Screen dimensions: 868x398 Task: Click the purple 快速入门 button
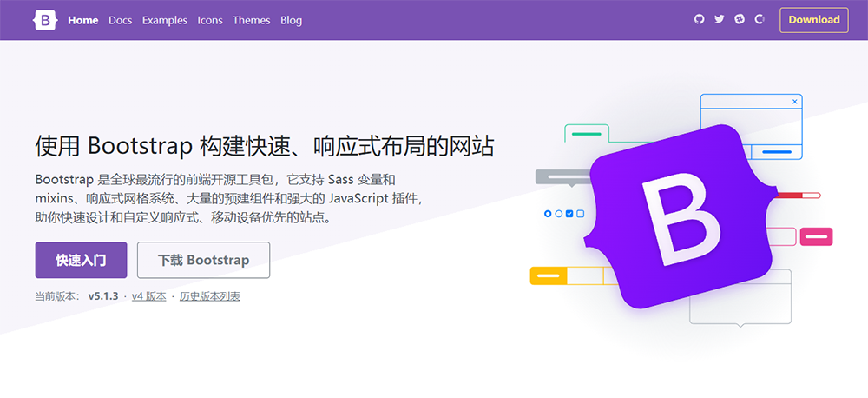coord(81,260)
